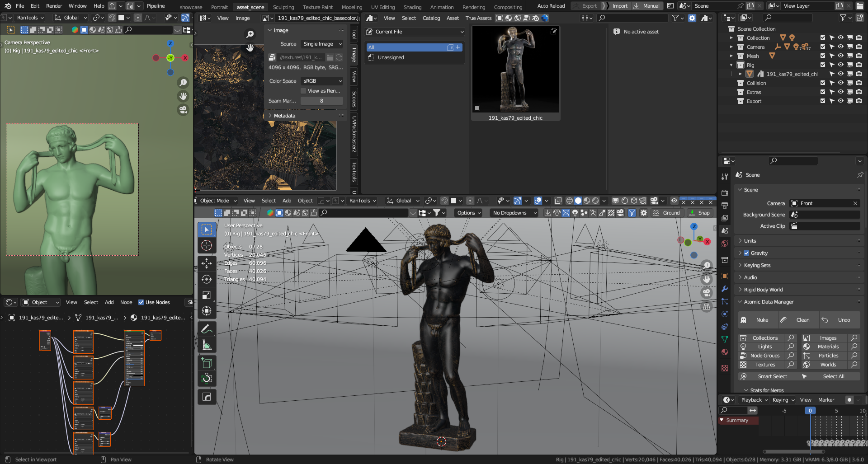Disable Gravity in the Scene properties
This screenshot has width=868, height=464.
coord(747,253)
